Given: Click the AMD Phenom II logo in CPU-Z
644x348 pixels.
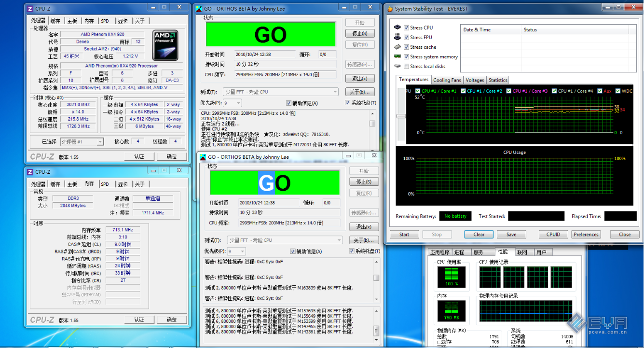Looking at the screenshot, I should click(165, 45).
